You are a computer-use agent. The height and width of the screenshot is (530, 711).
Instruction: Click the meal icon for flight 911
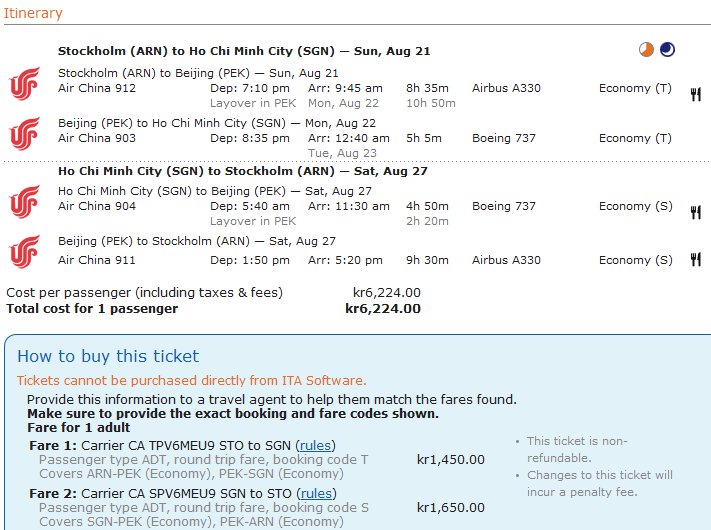tap(696, 259)
